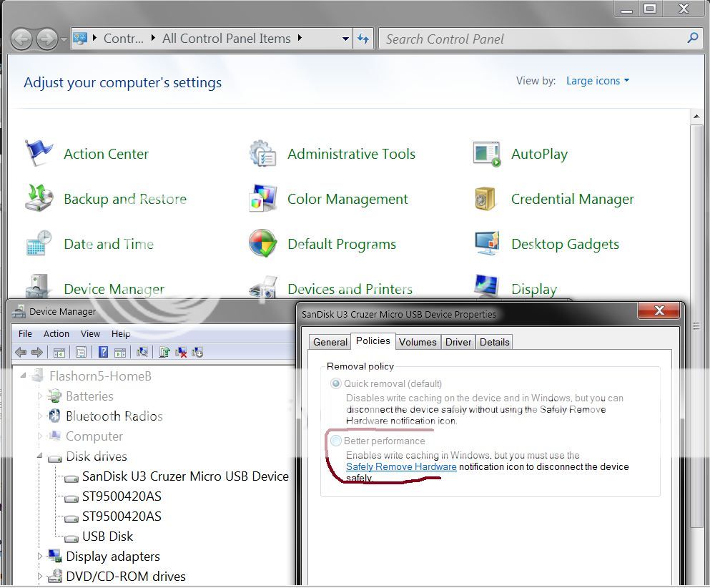Image resolution: width=710 pixels, height=588 pixels.
Task: Open Backup and Restore icon
Action: (x=39, y=198)
